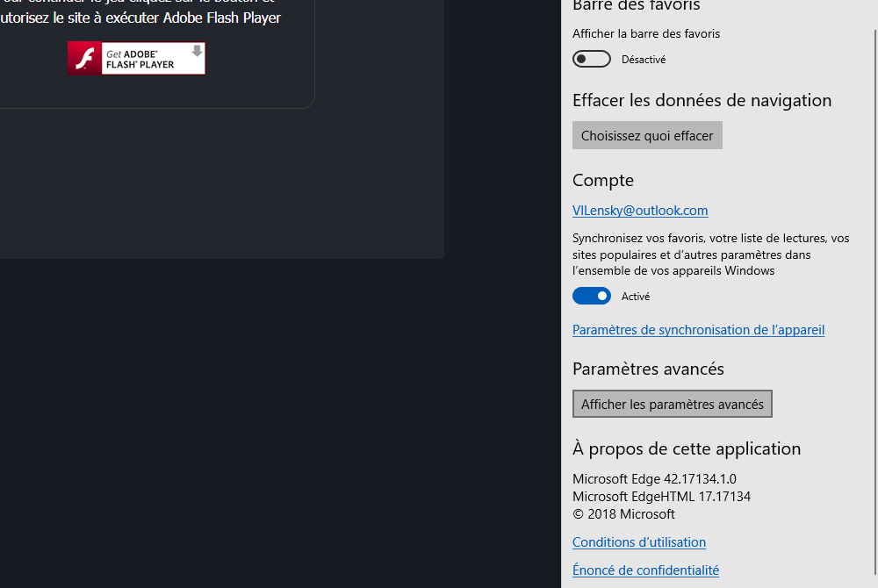Viewport: 878px width, 588px height.
Task: Enable the favorites bar toggle switch
Action: [x=591, y=60]
